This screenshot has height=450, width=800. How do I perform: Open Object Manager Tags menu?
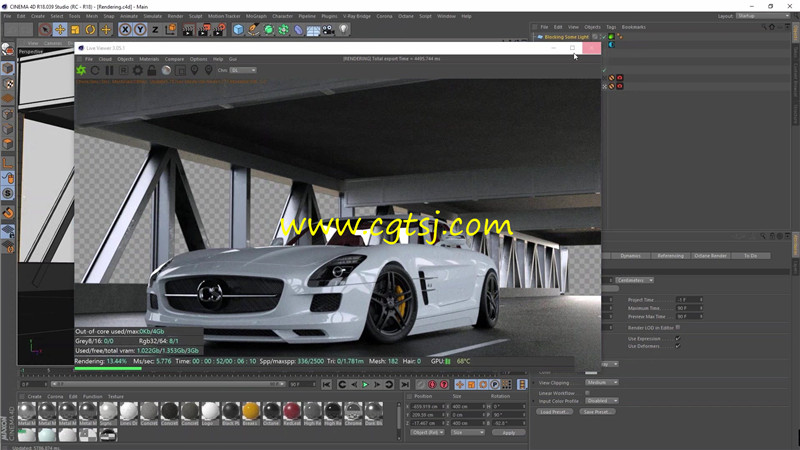click(611, 27)
